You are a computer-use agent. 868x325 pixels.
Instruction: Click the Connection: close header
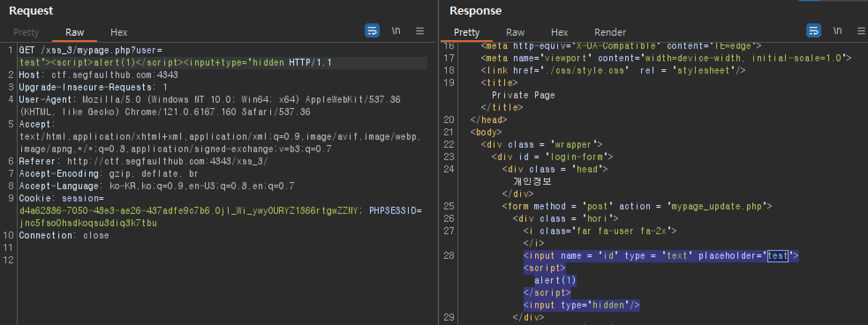[x=64, y=235]
